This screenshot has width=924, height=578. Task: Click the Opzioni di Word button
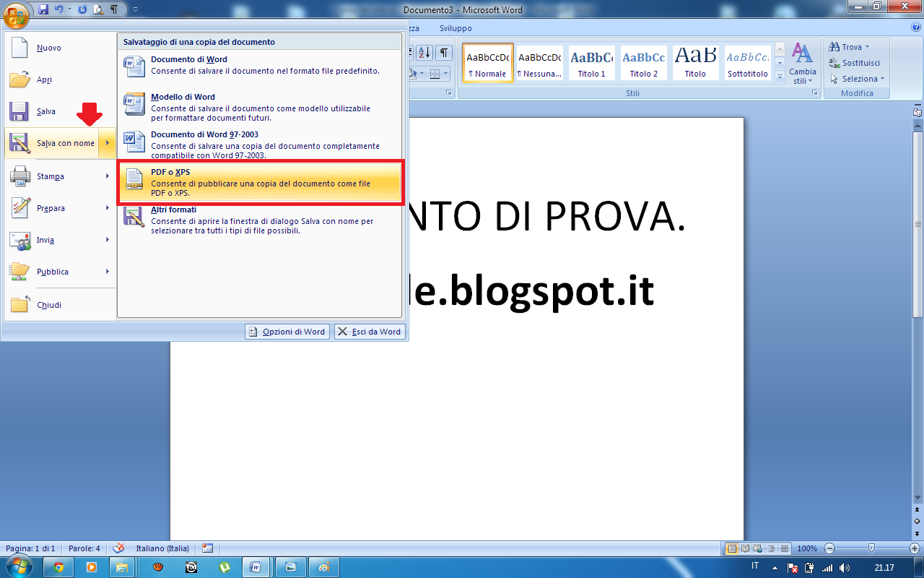click(287, 332)
